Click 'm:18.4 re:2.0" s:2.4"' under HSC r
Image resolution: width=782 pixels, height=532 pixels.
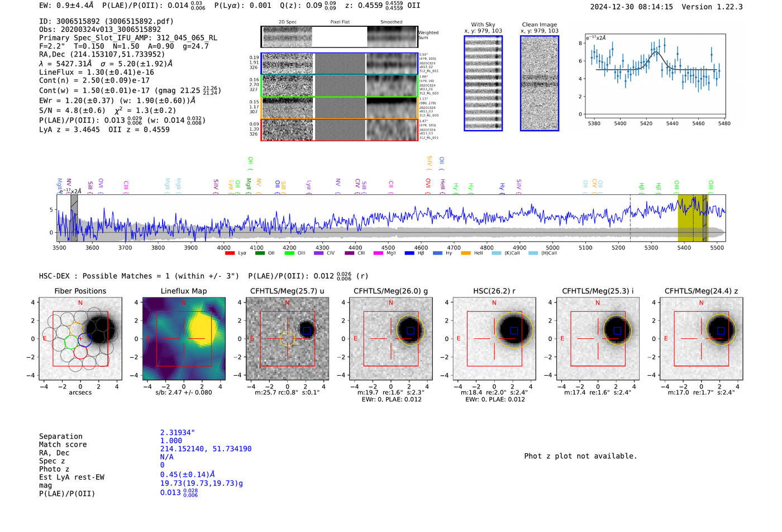pyautogui.click(x=494, y=392)
